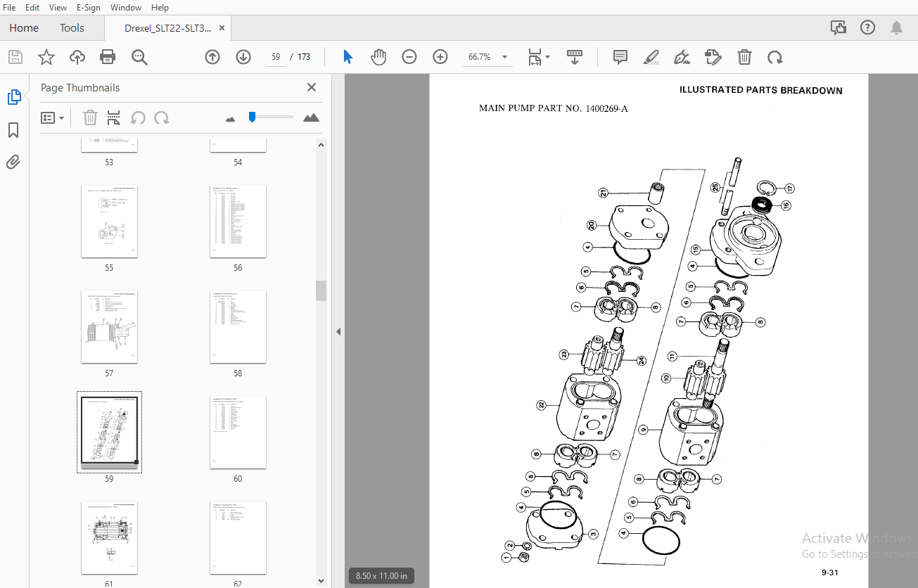Open the View menu
This screenshot has height=588, width=918.
[58, 8]
